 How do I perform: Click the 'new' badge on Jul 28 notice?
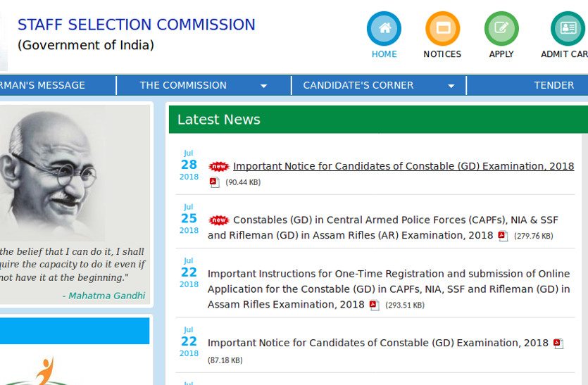(x=219, y=167)
